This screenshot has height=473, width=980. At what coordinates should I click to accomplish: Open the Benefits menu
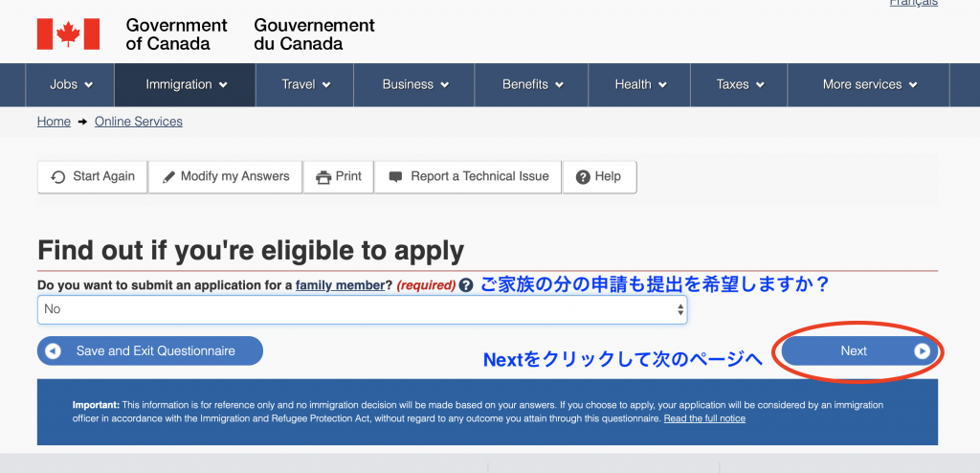pos(531,84)
